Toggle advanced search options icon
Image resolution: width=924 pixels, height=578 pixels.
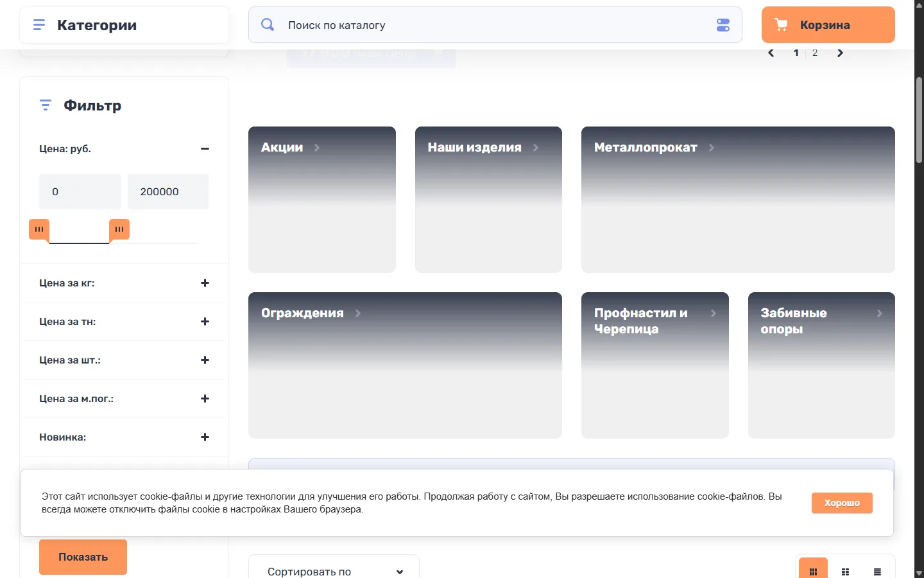tap(723, 25)
